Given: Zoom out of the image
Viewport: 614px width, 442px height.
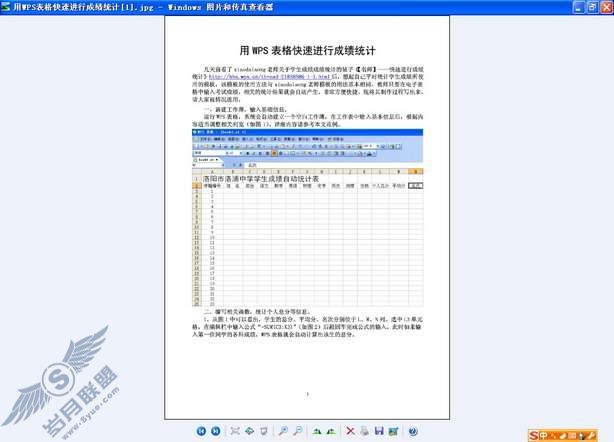Looking at the screenshot, I should [x=298, y=431].
